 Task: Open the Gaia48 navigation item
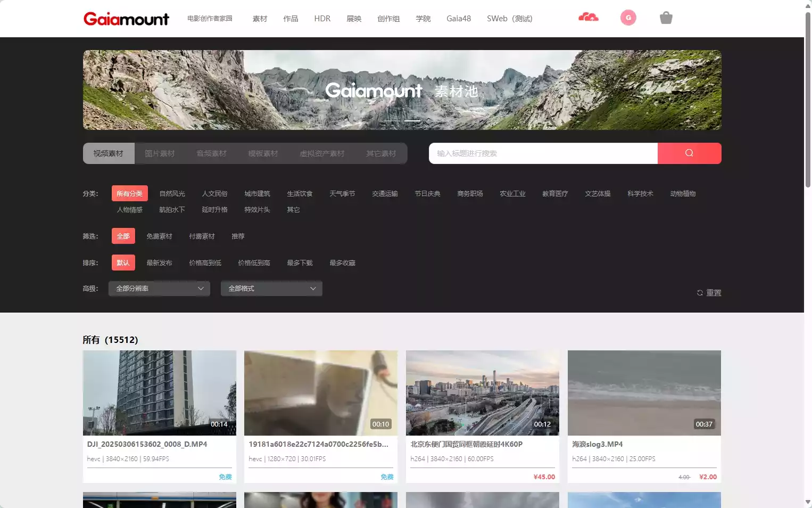459,19
